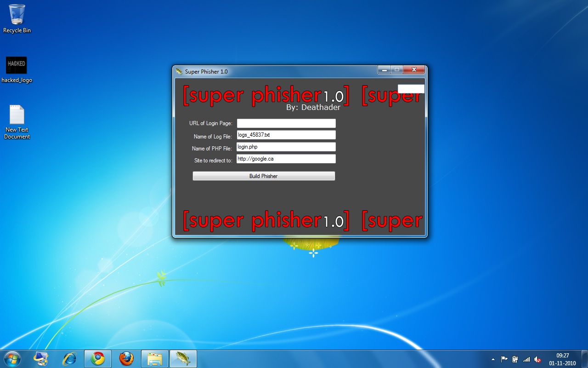Switch to Super Phisher fish taskbar icon
The height and width of the screenshot is (368, 588).
[x=183, y=358]
